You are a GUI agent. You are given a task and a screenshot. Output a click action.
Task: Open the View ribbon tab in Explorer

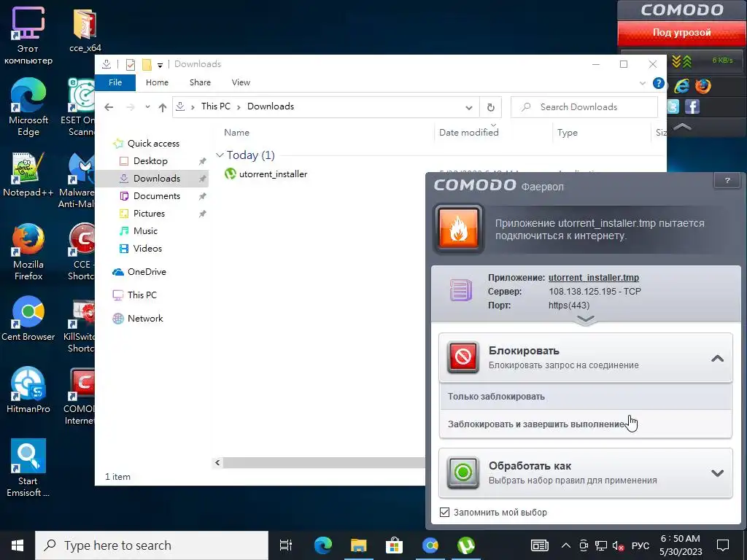point(241,82)
